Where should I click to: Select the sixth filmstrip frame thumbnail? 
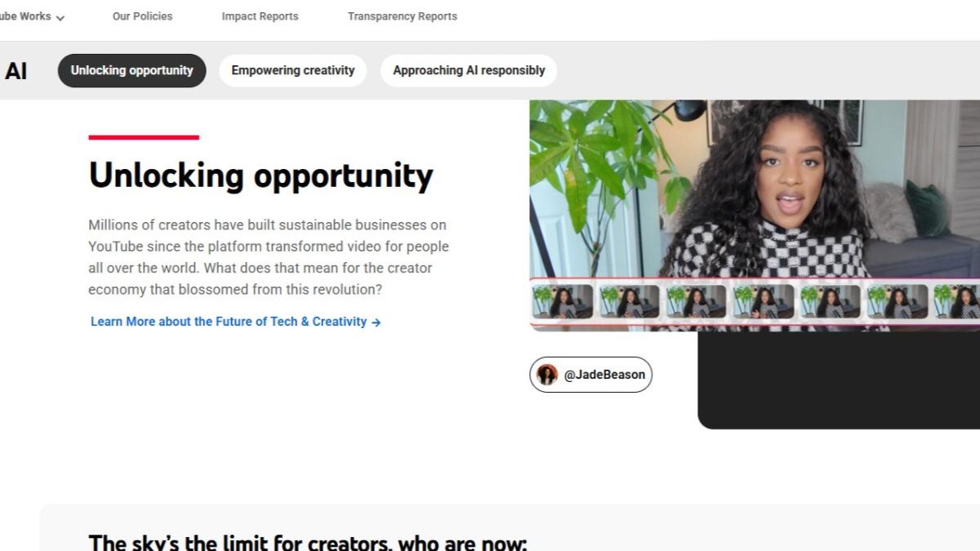[898, 301]
